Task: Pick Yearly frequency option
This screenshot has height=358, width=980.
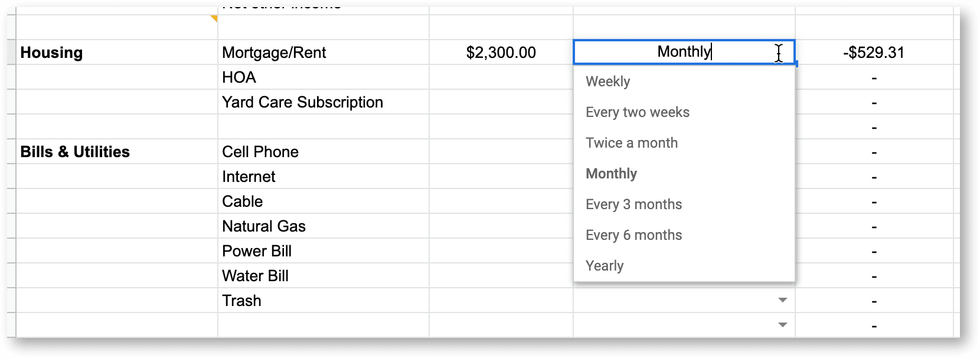Action: [684, 266]
